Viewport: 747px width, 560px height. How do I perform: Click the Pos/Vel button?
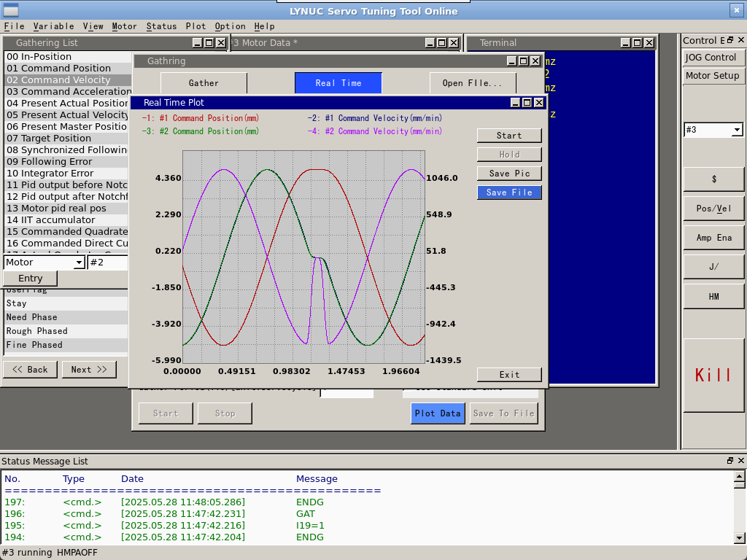[713, 209]
